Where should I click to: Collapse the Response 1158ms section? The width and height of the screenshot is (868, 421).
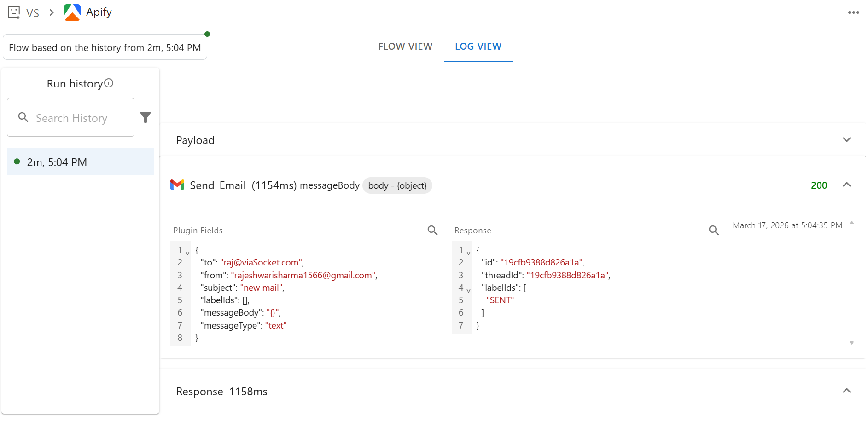[847, 390]
